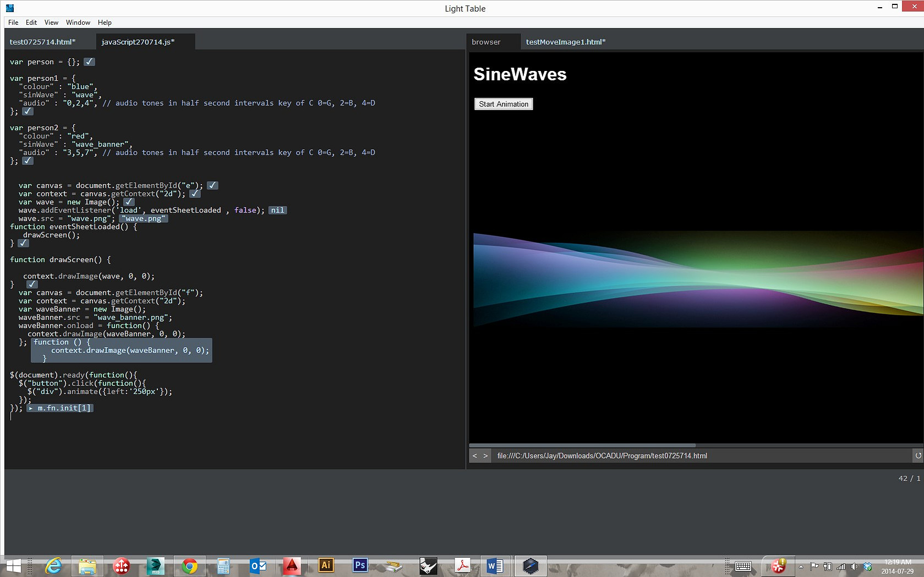924x577 pixels.
Task: Click the checkmark after person1 closing brace
Action: (28, 111)
